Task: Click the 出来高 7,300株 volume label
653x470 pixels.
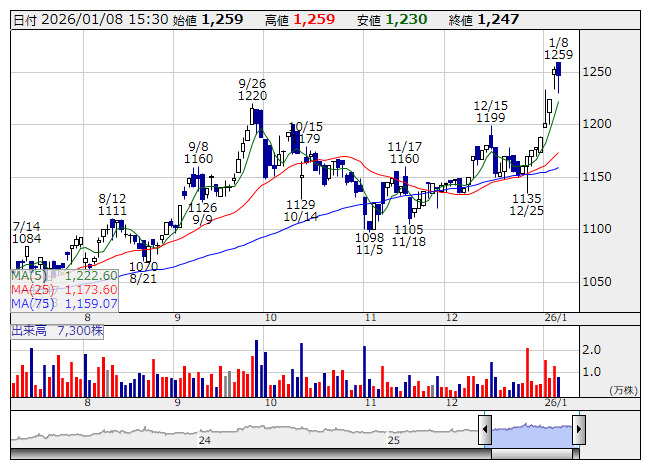Action: pos(57,331)
